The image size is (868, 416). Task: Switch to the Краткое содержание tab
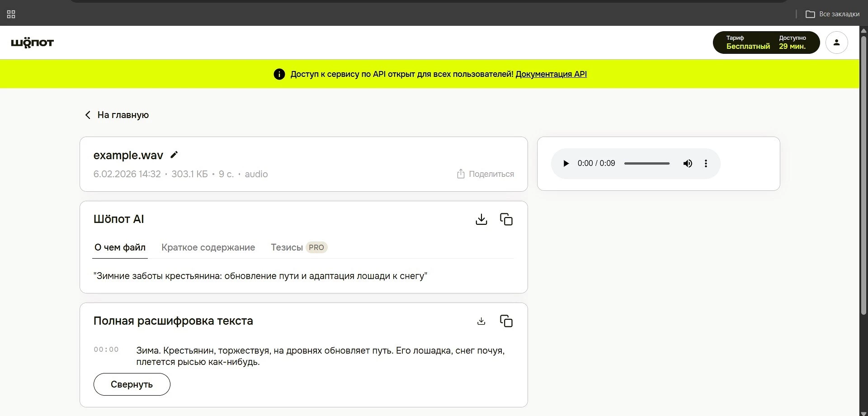208,247
